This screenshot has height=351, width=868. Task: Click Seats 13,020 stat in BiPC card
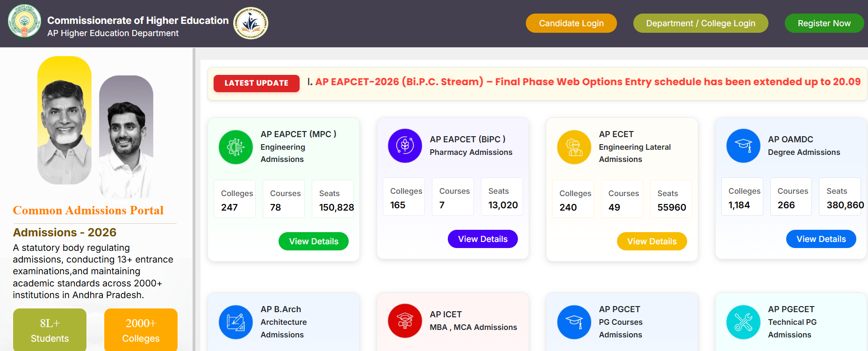click(502, 197)
